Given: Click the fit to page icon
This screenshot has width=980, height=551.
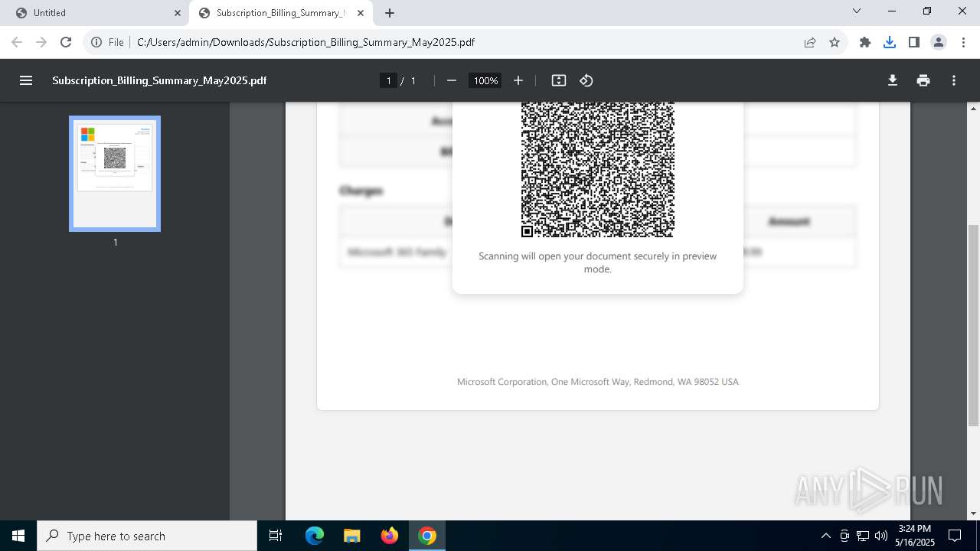Looking at the screenshot, I should pos(559,80).
